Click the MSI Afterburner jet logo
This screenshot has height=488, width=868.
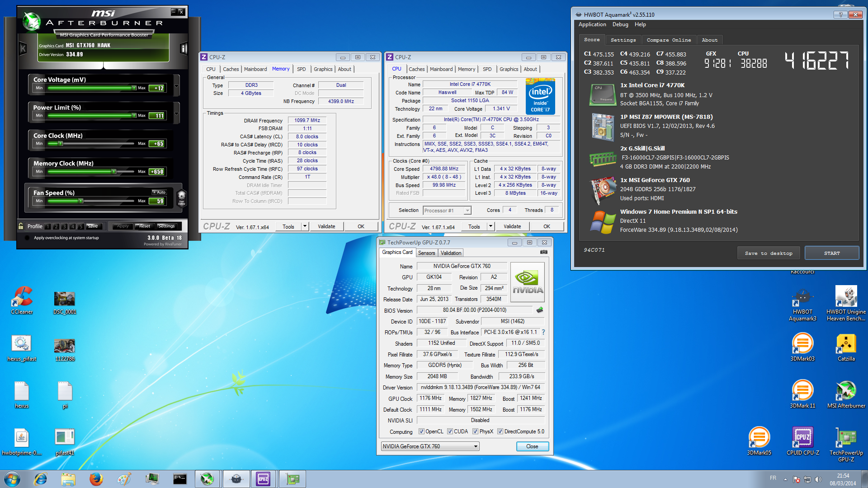point(32,22)
